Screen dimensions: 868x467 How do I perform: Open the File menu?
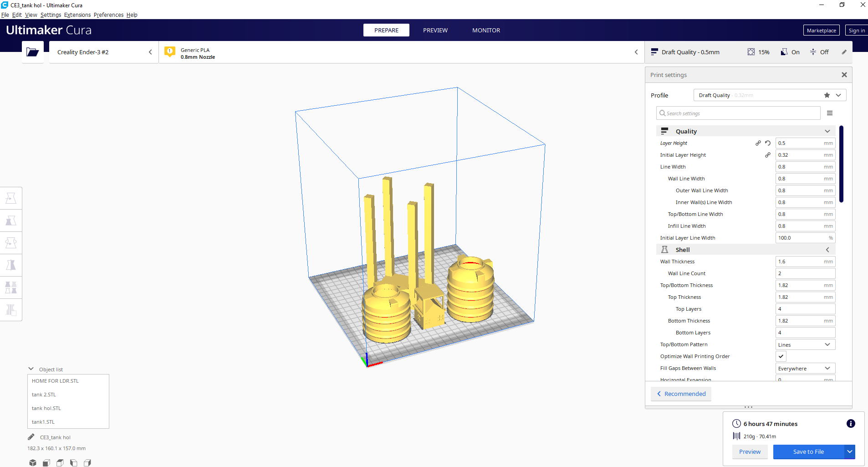point(5,15)
